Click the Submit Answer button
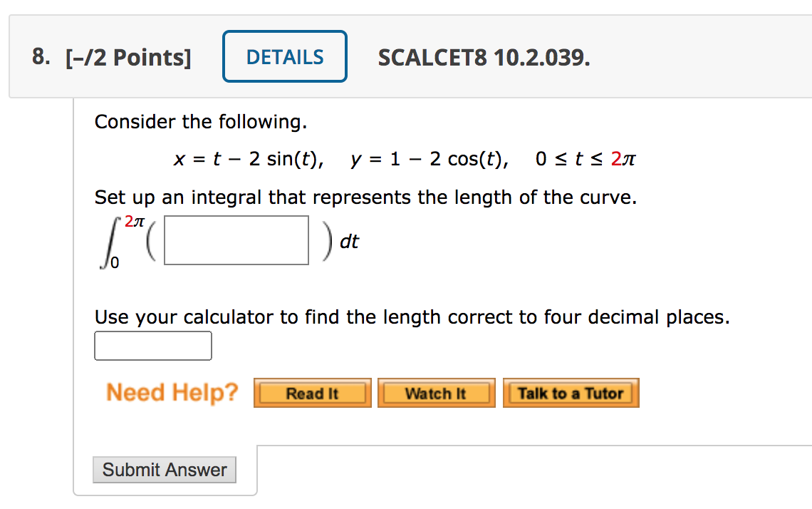 (x=164, y=470)
